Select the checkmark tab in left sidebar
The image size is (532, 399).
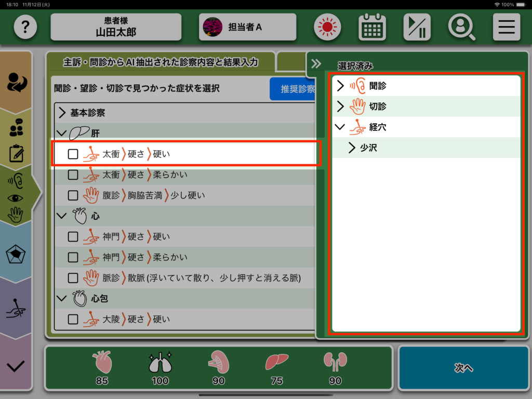[16, 366]
